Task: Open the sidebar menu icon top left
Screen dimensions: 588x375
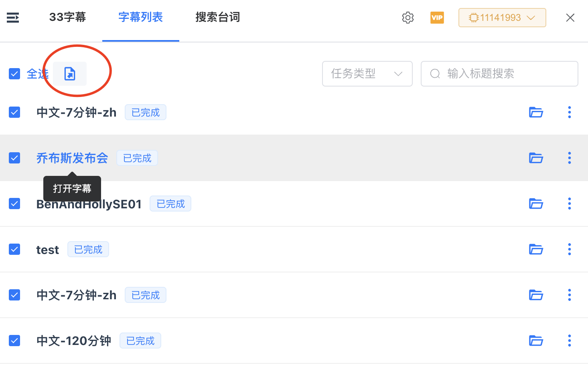Action: [13, 18]
